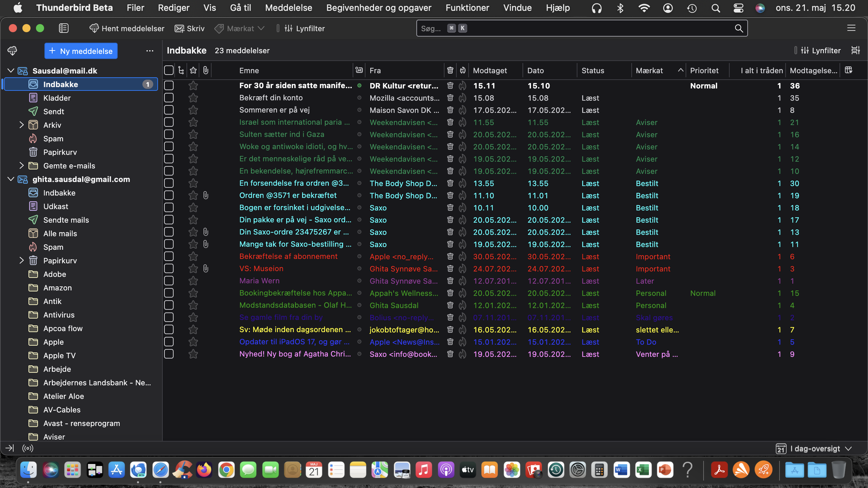Click the column picker icon in header
Viewport: 868px width, 488px height.
(x=848, y=70)
